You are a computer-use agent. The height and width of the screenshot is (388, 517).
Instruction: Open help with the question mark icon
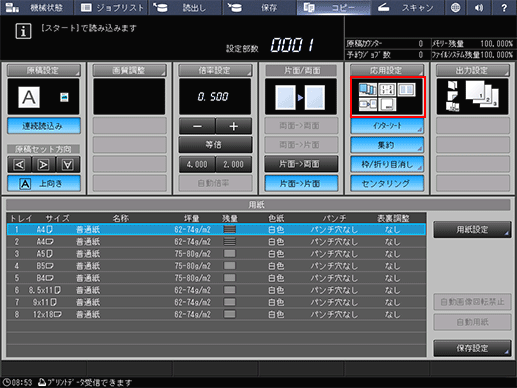point(504,8)
